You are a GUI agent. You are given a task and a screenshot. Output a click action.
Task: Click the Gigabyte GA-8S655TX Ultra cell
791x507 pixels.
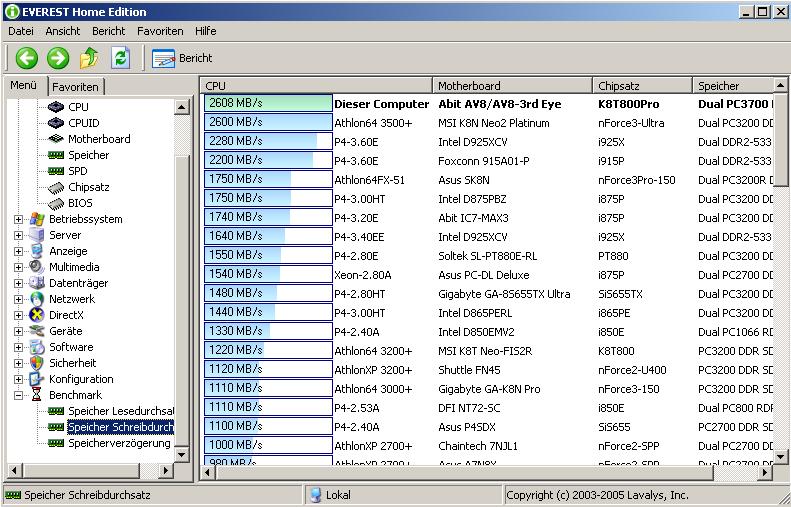504,294
